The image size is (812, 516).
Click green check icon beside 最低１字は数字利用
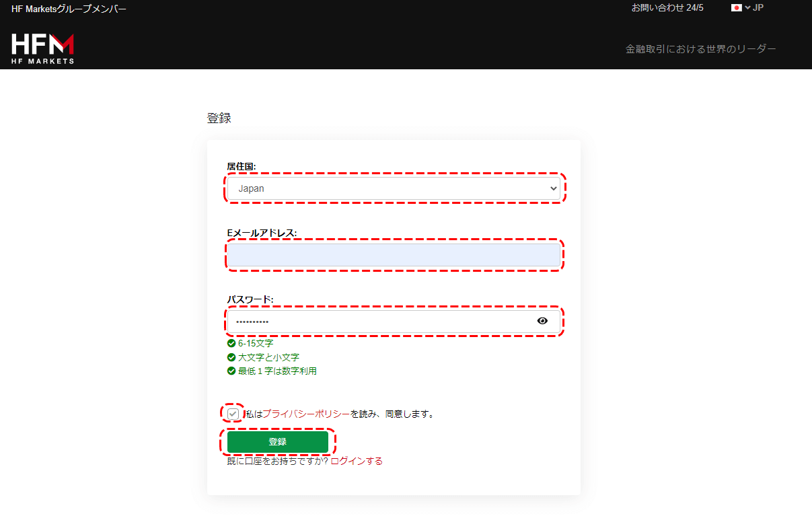231,371
